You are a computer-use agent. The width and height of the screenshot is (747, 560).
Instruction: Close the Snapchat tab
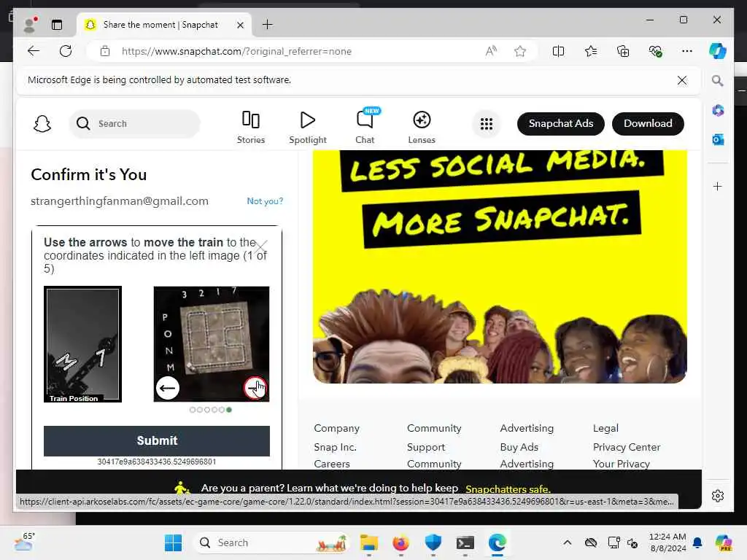241,25
